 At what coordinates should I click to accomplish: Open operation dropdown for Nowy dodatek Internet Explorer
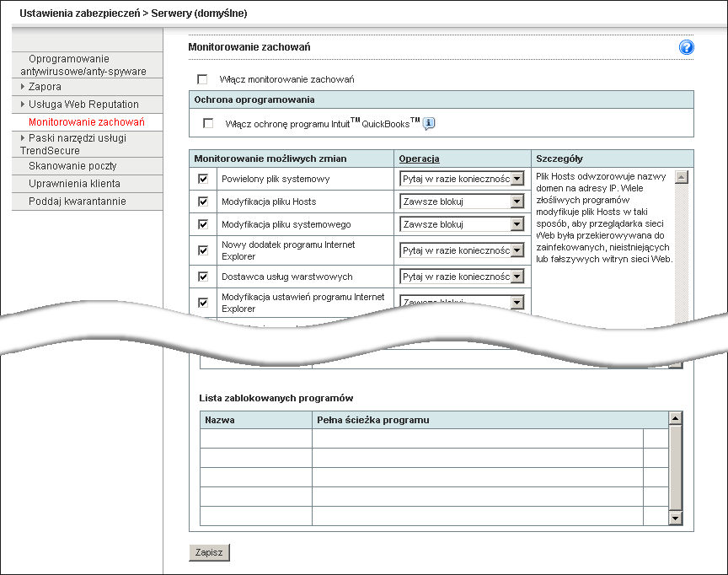tap(462, 250)
